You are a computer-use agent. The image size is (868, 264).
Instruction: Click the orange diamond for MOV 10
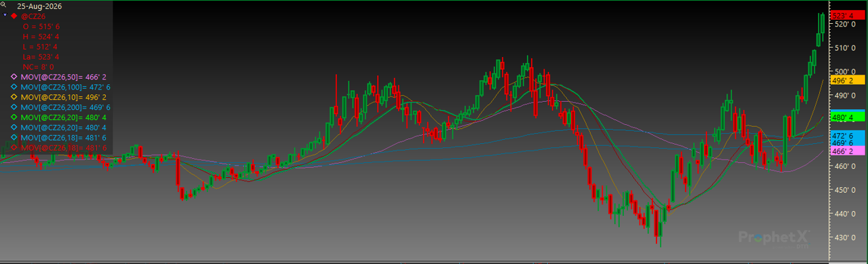[x=14, y=97]
